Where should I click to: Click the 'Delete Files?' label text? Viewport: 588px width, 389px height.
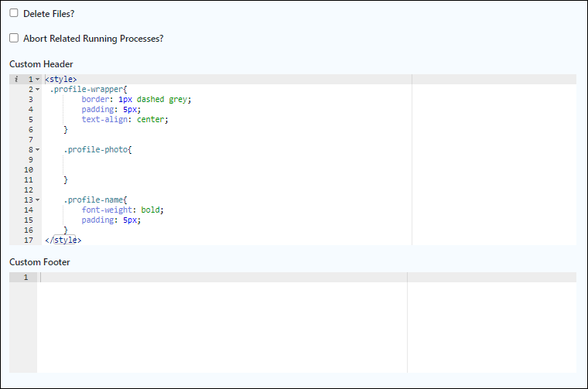click(49, 14)
